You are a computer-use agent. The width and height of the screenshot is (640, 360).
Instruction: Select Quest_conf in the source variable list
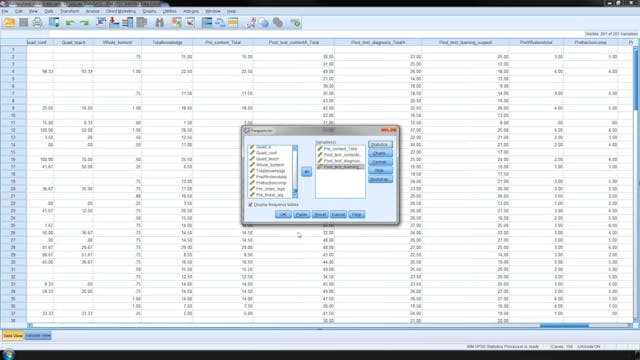tap(266, 153)
